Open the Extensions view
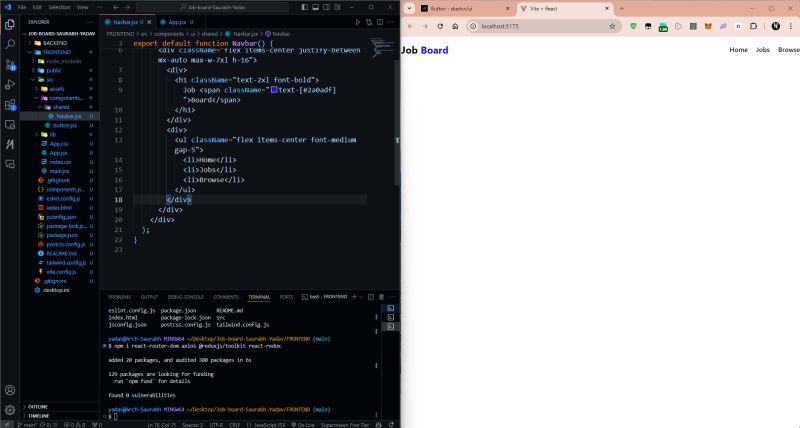800x428 pixels. point(10,103)
